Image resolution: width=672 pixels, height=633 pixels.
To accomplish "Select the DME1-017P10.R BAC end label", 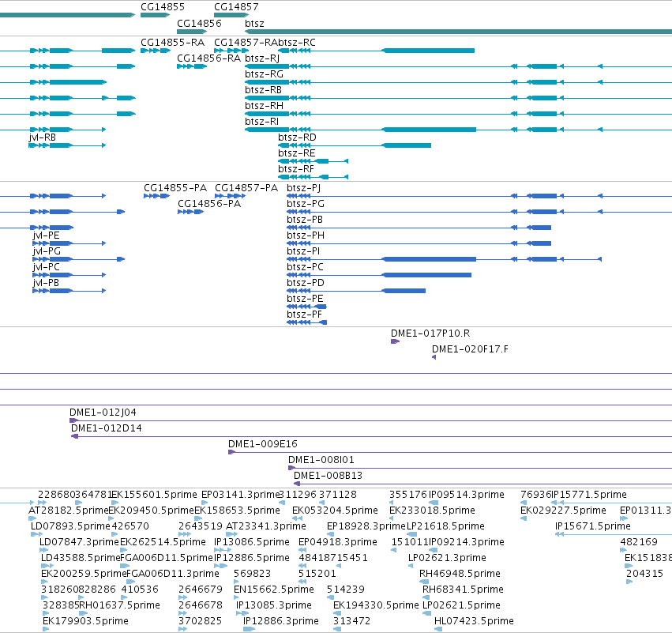I will (x=430, y=333).
